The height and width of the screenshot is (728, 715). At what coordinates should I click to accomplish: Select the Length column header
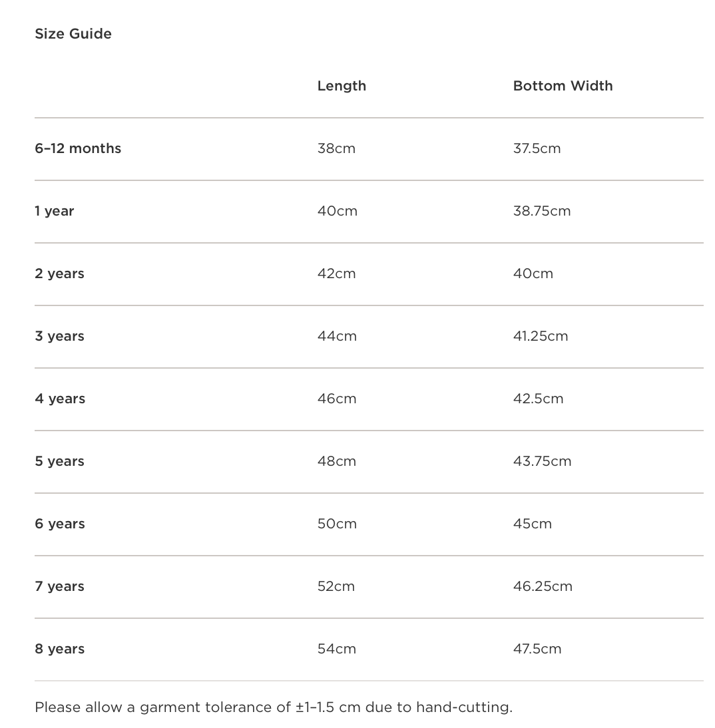click(x=342, y=86)
